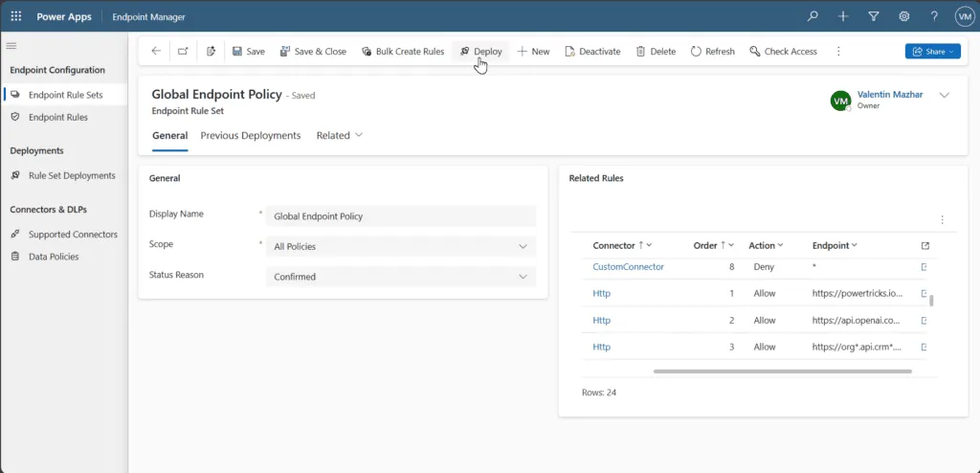Click the New command
The height and width of the screenshot is (473, 980).
[x=533, y=52]
